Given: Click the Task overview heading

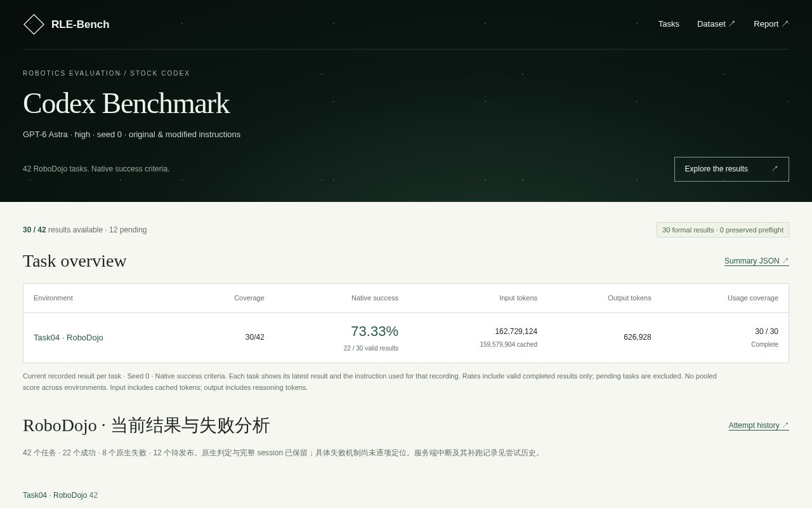Looking at the screenshot, I should (75, 261).
